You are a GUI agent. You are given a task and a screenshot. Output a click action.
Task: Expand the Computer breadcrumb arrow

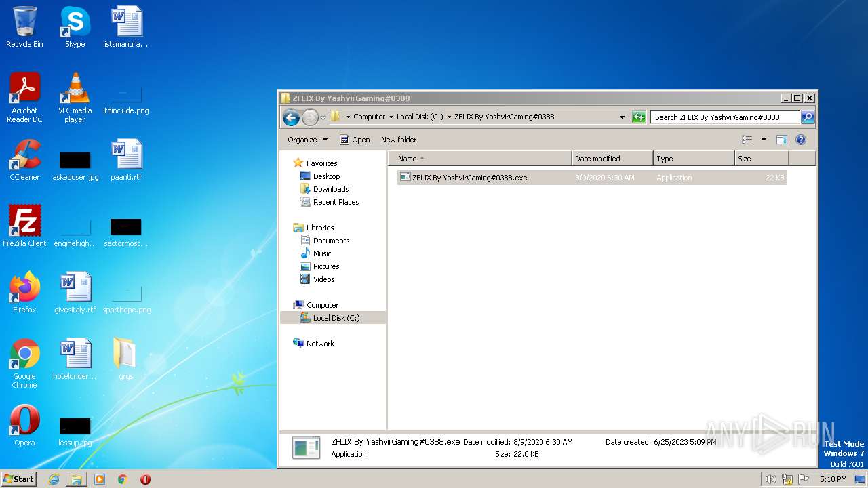coord(391,117)
